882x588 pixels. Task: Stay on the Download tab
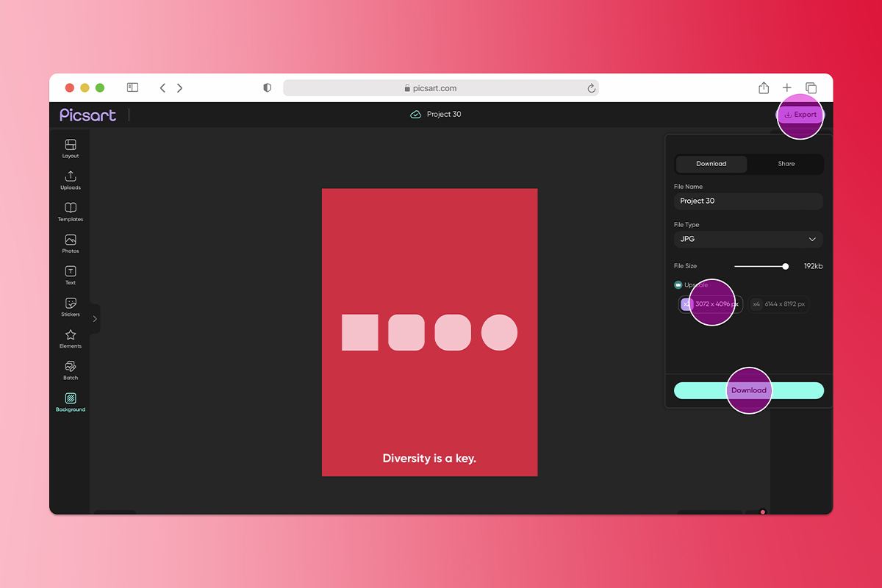point(711,164)
